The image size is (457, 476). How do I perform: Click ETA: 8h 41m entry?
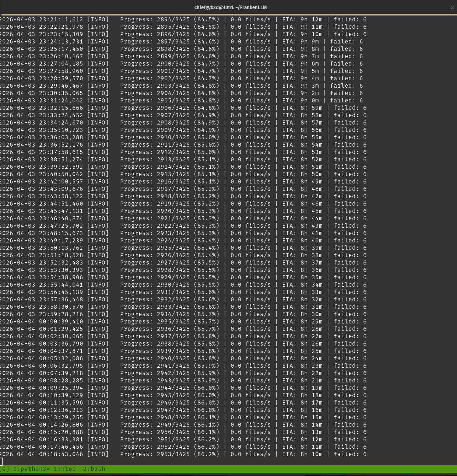point(302,233)
